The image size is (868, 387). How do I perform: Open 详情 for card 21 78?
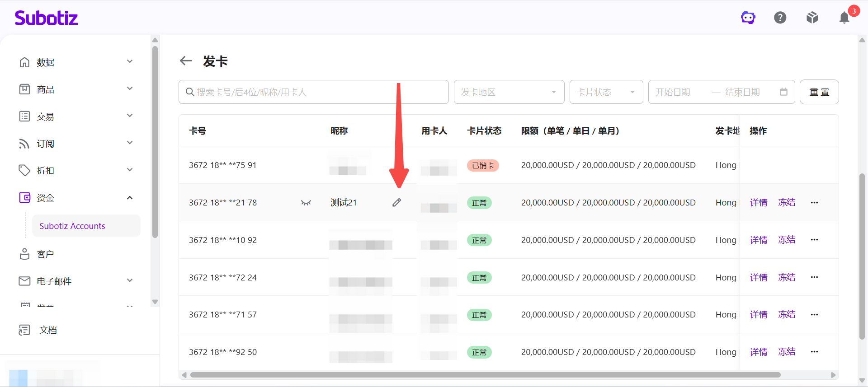coord(759,203)
